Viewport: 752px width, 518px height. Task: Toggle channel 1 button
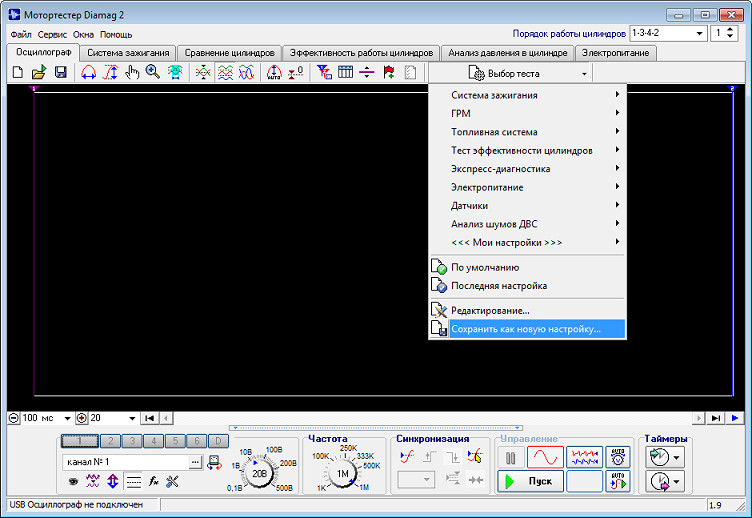(x=80, y=441)
